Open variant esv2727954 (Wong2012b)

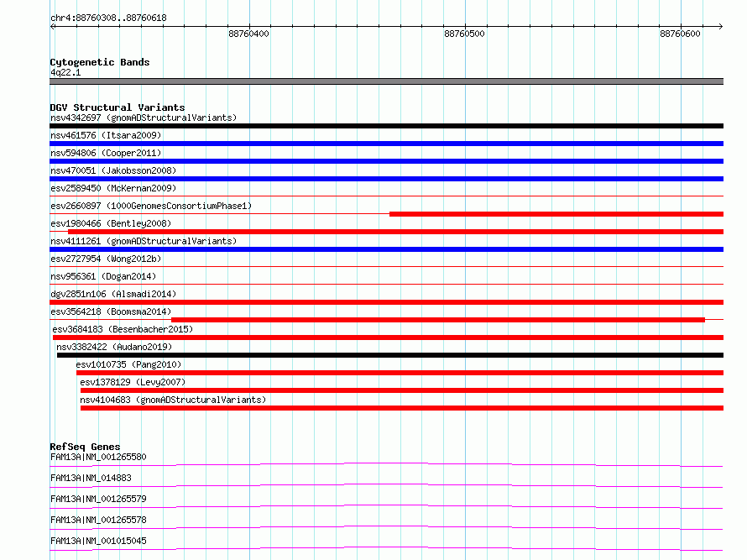(x=106, y=259)
